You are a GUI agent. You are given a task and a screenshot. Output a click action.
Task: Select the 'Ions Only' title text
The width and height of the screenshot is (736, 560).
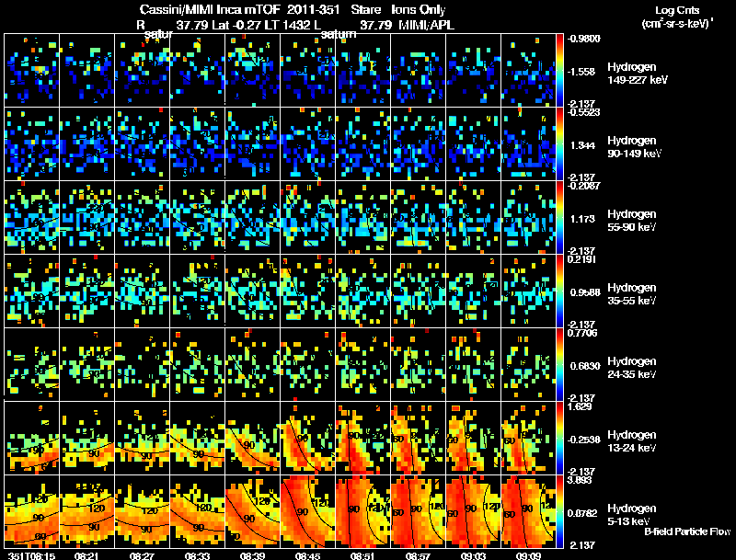(419, 9)
